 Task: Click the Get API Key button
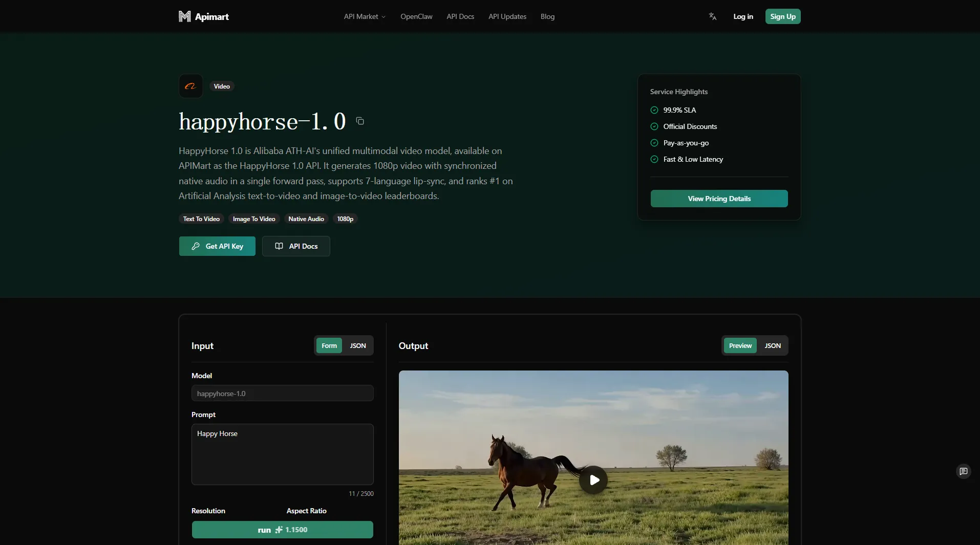(217, 246)
